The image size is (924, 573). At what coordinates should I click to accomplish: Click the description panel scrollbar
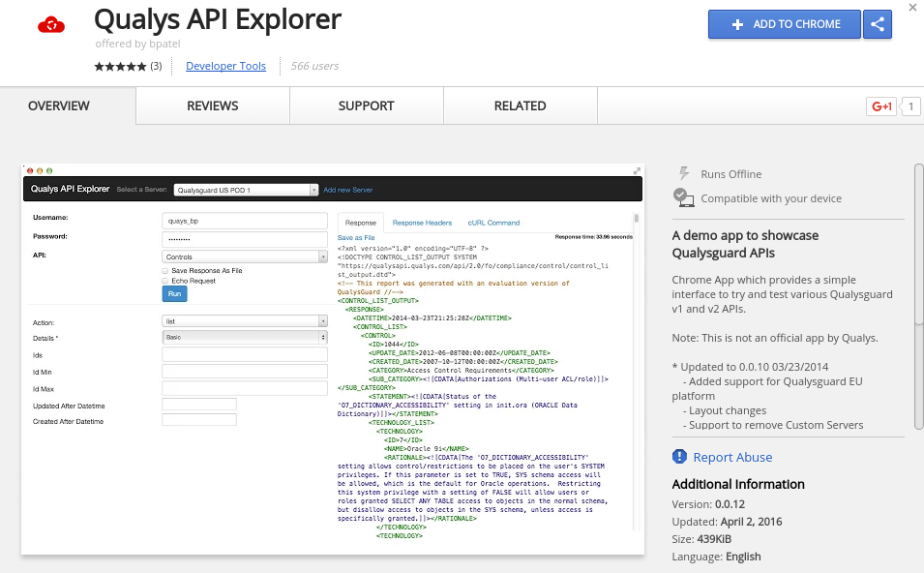tap(919, 297)
